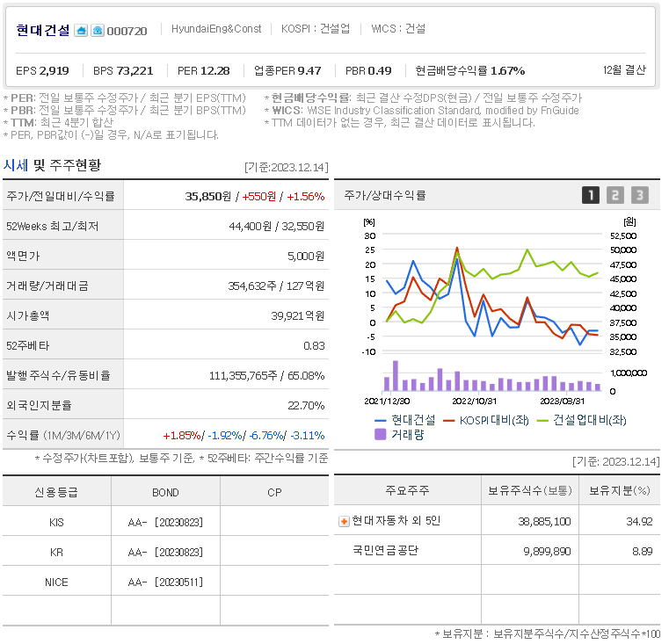Click the HyundaiEng&Const English name
Viewport: 669px width, 644px height.
point(216,29)
